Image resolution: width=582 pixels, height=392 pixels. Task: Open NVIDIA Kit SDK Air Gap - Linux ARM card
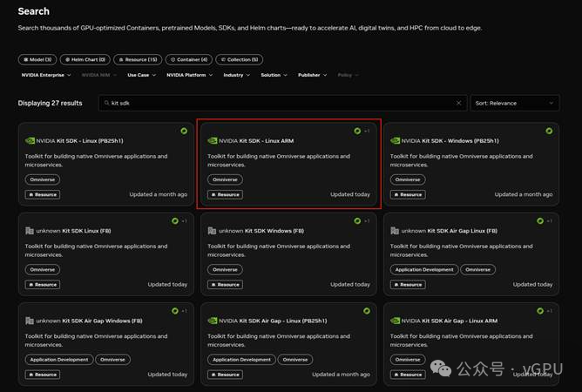471,344
